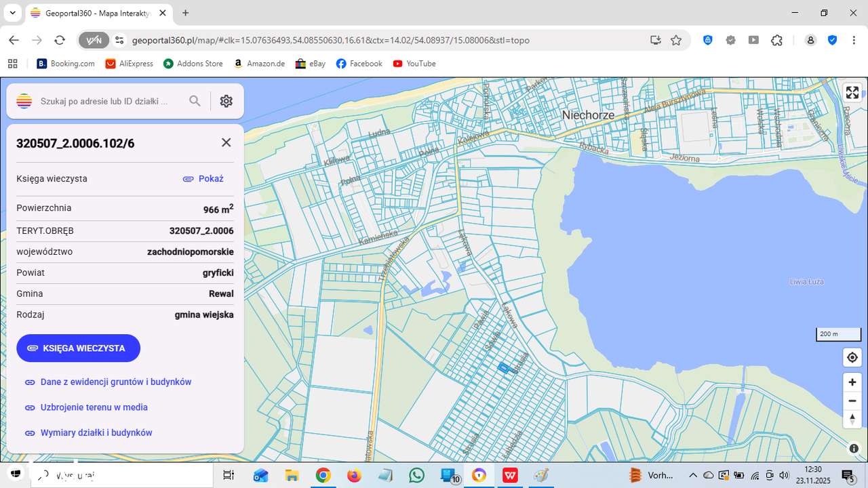The image size is (868, 488).
Task: Open the YouTube bookmark
Action: point(414,64)
